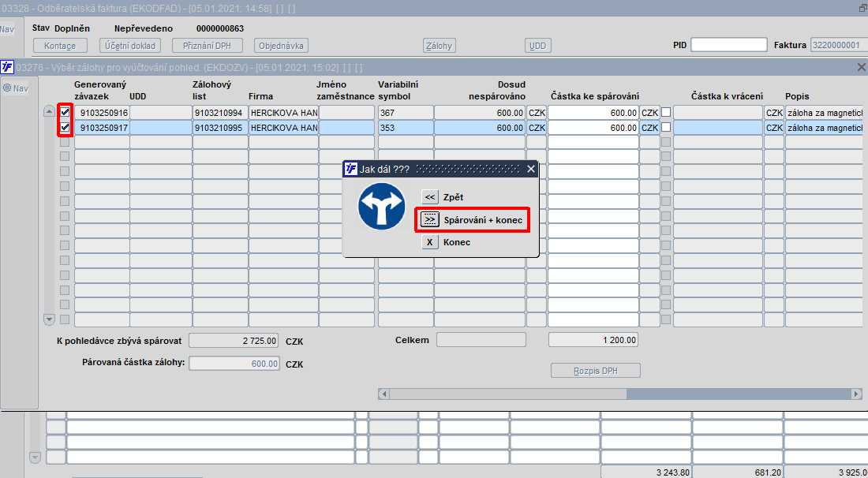Tick the checkbox after the first 600.00 CZK amount
868x478 pixels.
tap(666, 112)
